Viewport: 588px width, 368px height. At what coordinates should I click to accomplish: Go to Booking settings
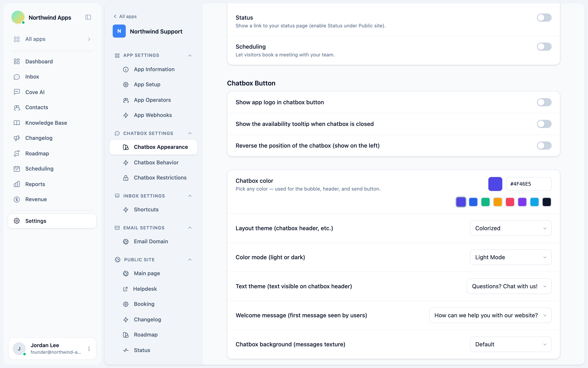point(153,304)
